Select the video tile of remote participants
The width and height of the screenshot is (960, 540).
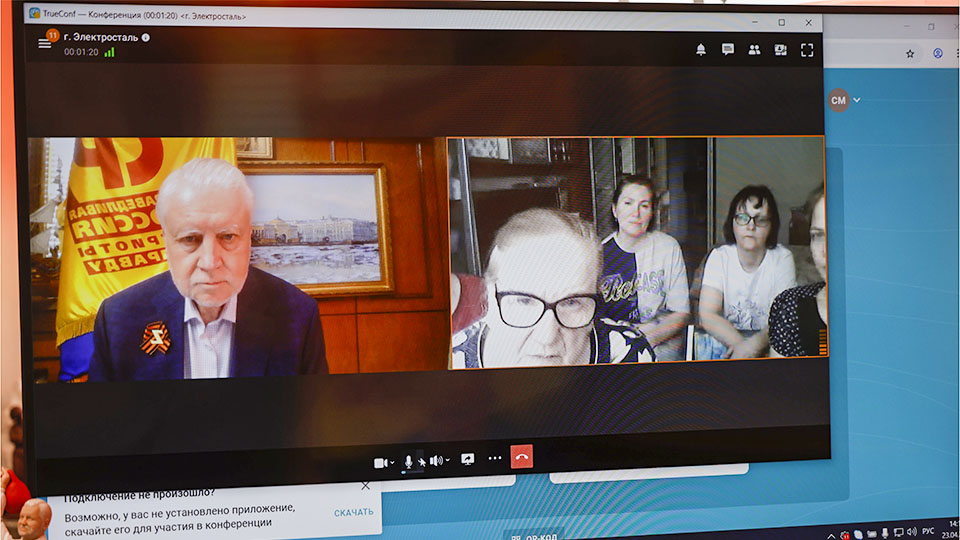636,253
